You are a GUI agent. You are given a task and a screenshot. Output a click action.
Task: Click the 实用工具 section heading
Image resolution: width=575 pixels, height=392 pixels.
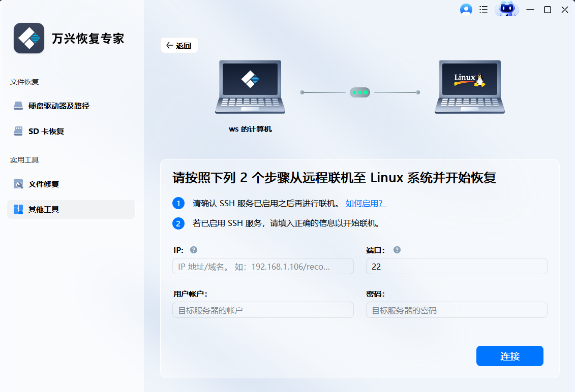pyautogui.click(x=24, y=160)
